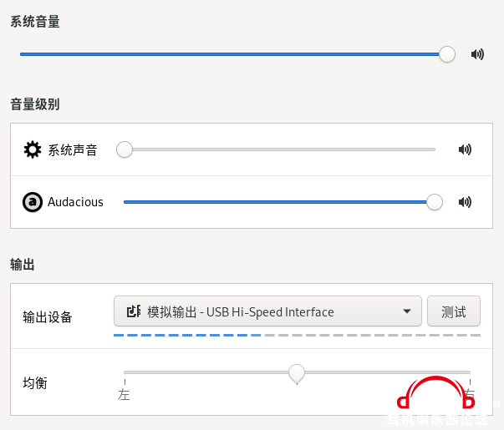Click the system volume speaker icon
The image size is (504, 430).
tap(477, 54)
